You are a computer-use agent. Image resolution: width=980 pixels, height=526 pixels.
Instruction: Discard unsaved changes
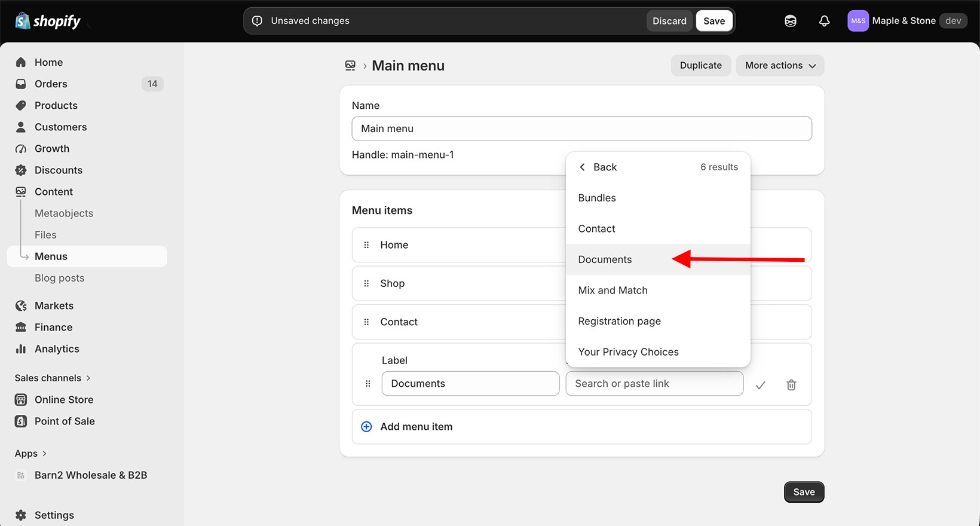click(669, 21)
